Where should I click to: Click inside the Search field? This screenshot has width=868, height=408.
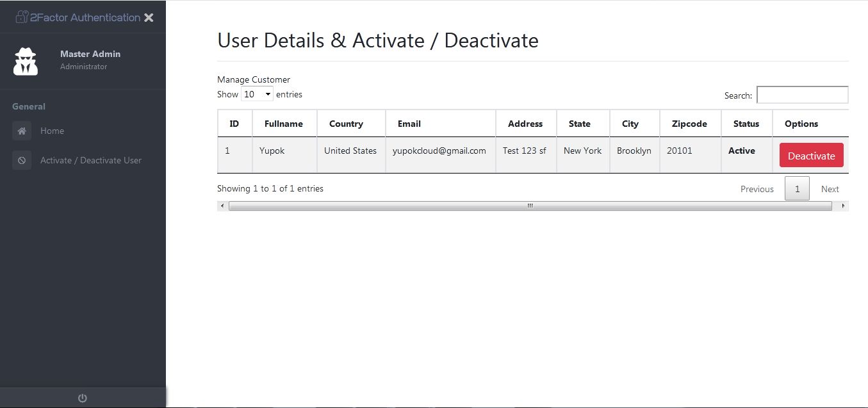tap(802, 94)
